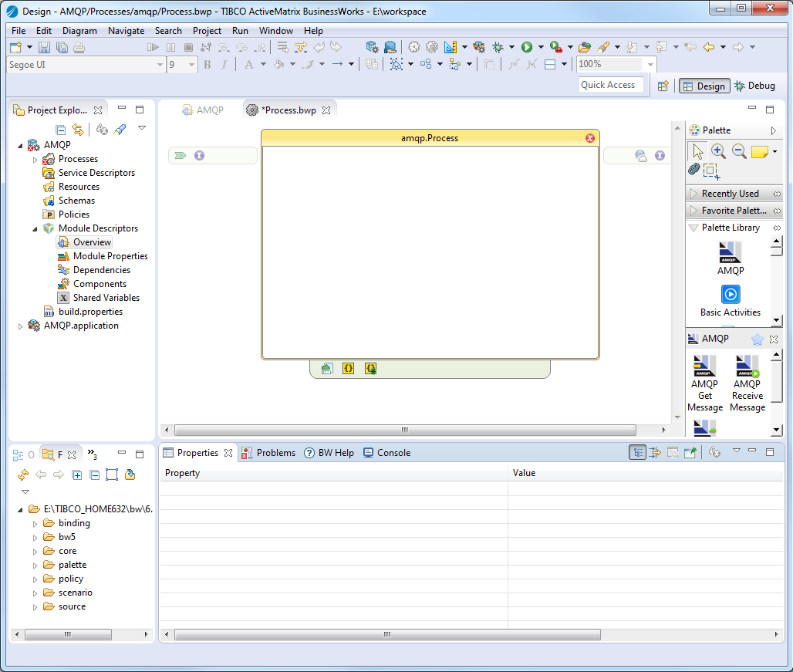Image resolution: width=793 pixels, height=672 pixels.
Task: Toggle Italic text formatting
Action: point(224,64)
